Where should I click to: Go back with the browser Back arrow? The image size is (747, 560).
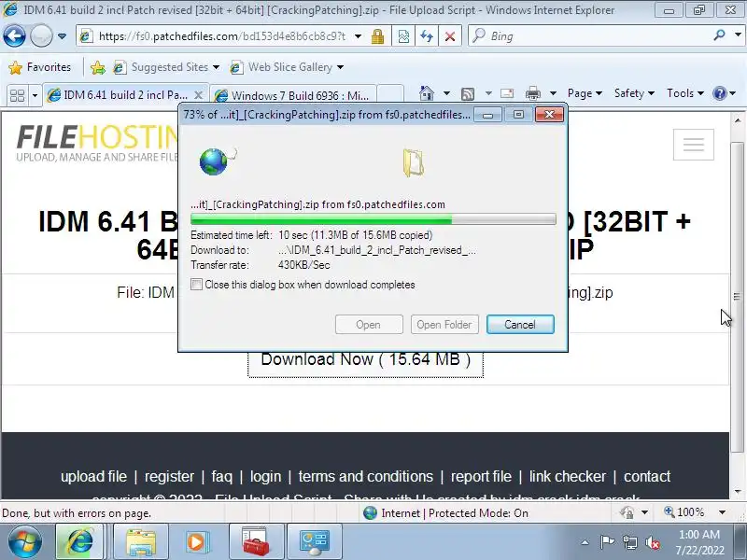(14, 36)
